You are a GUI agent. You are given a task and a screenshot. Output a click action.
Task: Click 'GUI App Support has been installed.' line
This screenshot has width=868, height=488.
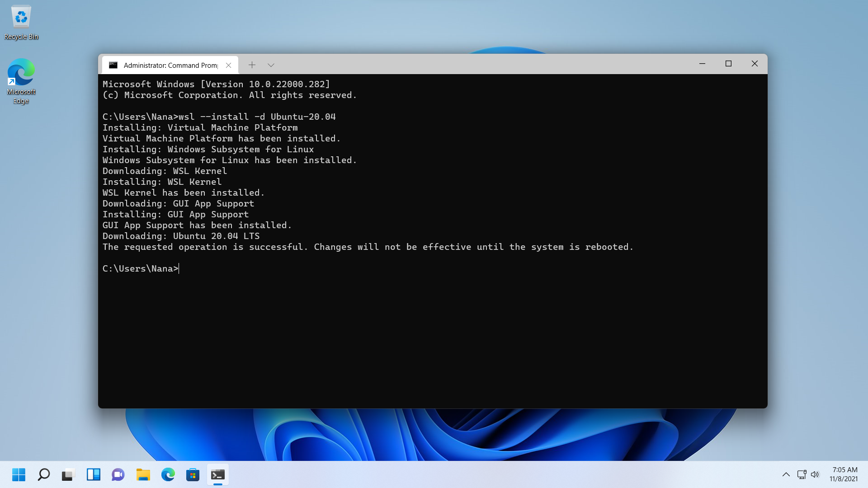(x=197, y=225)
